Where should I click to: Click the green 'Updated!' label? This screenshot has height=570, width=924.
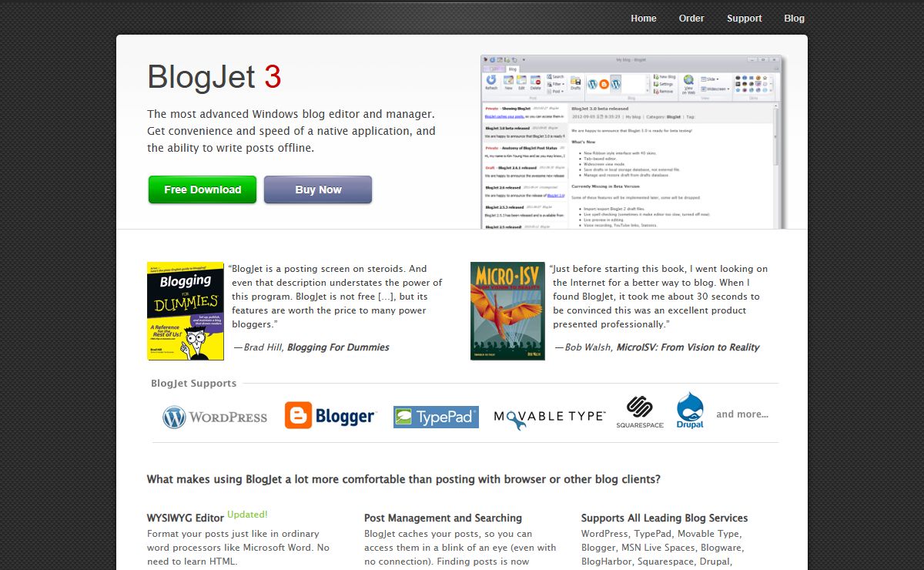click(x=247, y=515)
